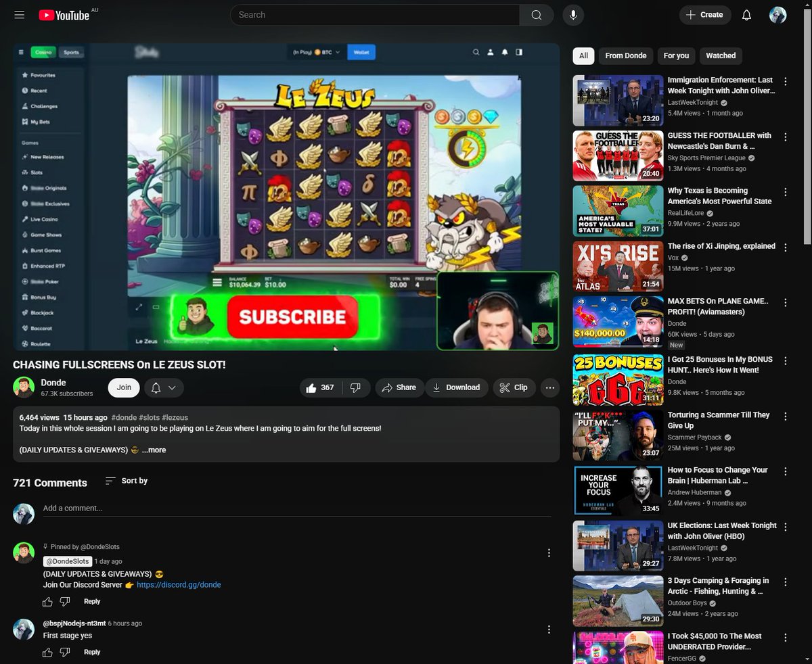Open options for MAX BETS plane game video
Viewport: 812px width, 664px height.
coord(786,302)
